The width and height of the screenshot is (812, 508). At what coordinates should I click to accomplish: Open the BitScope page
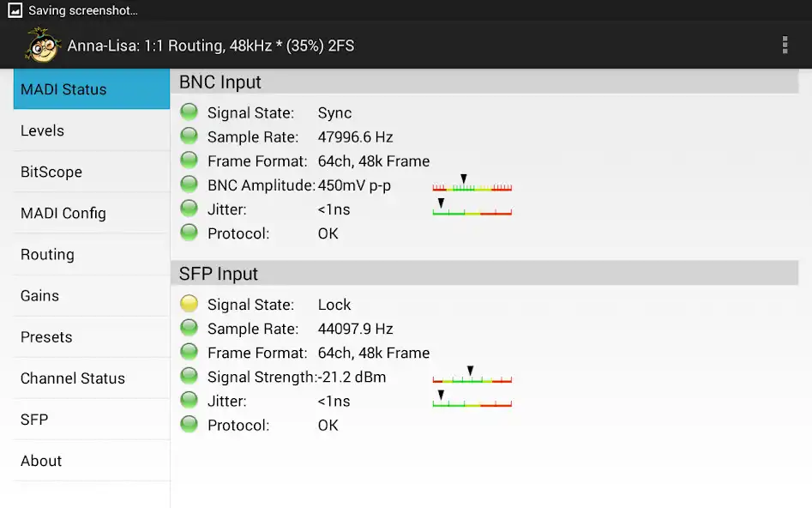point(92,172)
